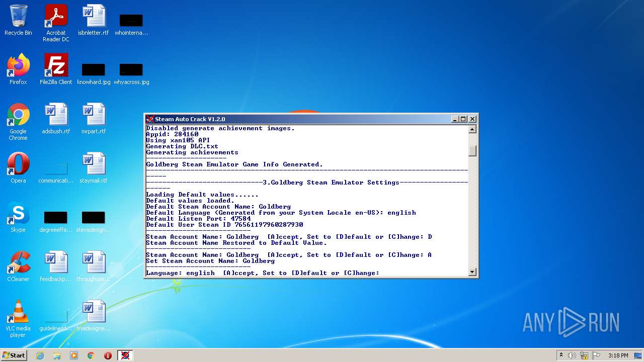Show hidden system tray icons

coord(561,355)
